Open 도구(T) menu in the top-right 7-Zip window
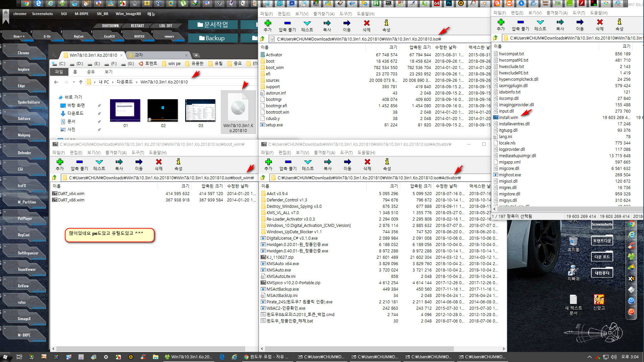644x362 pixels. [x=579, y=13]
